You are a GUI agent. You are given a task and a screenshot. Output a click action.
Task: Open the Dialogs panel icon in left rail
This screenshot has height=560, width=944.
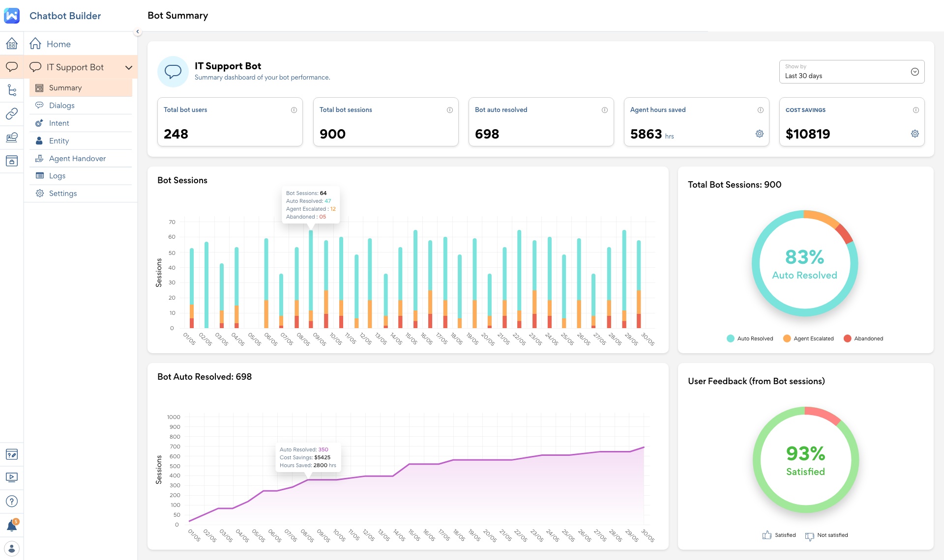pos(12,67)
